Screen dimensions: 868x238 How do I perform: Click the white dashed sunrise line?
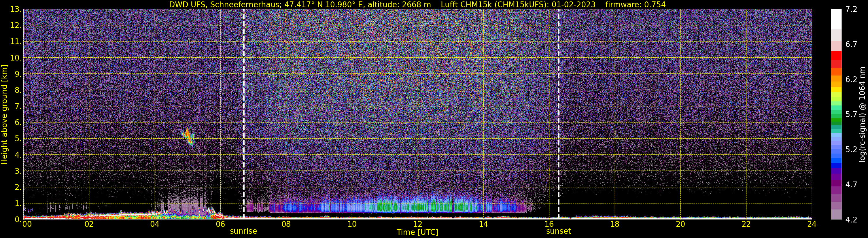click(x=244, y=114)
